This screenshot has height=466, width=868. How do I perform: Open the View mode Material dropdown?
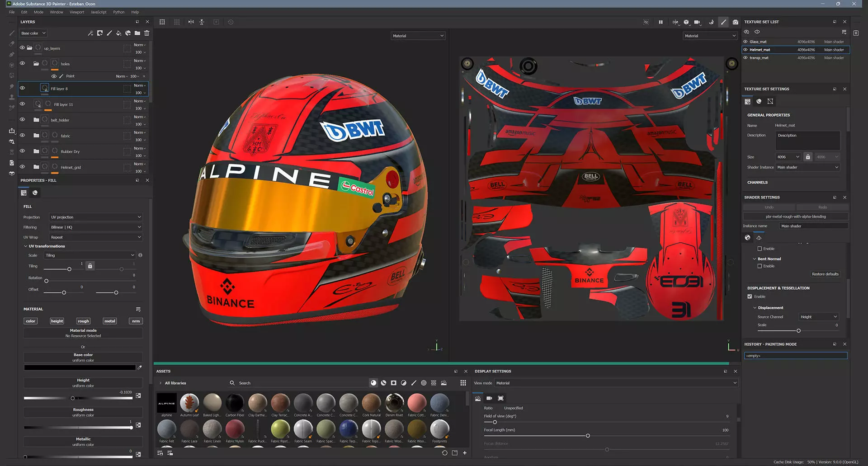[617, 383]
